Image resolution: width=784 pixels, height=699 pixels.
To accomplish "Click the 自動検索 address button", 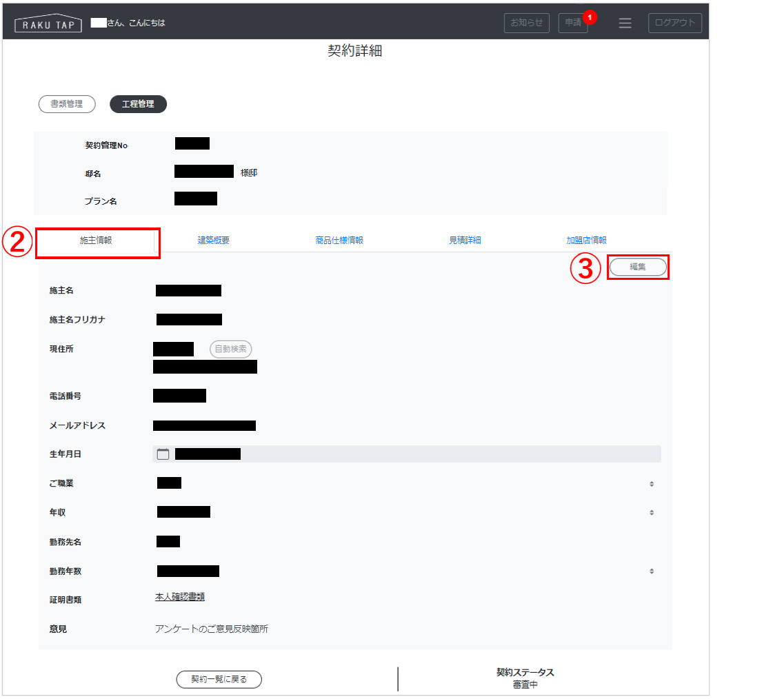I will click(230, 349).
